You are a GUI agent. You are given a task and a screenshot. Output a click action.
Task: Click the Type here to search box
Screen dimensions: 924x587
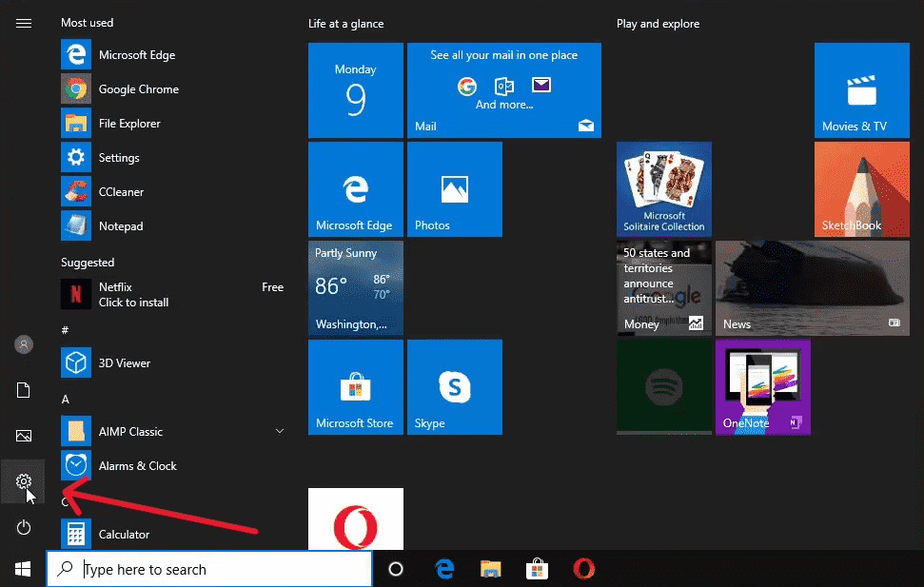click(x=209, y=568)
